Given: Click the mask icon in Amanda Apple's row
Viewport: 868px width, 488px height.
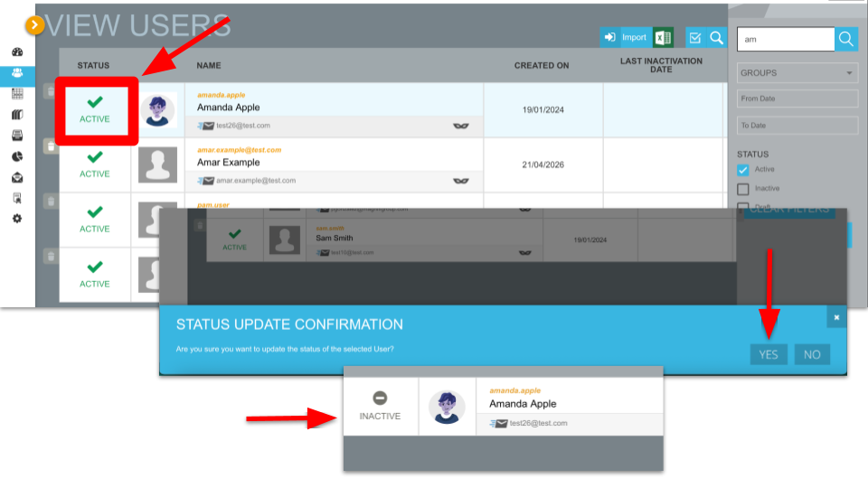Looking at the screenshot, I should [x=460, y=127].
